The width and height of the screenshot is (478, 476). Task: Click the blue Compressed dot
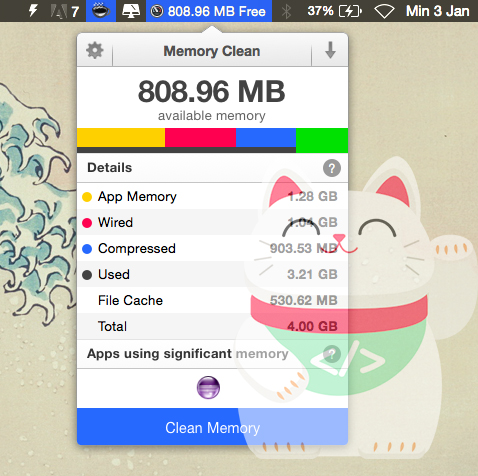(x=87, y=249)
